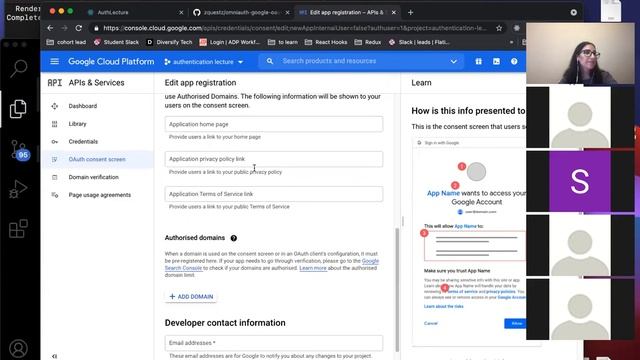Click the Google Cloud gift icon

coord(478,61)
